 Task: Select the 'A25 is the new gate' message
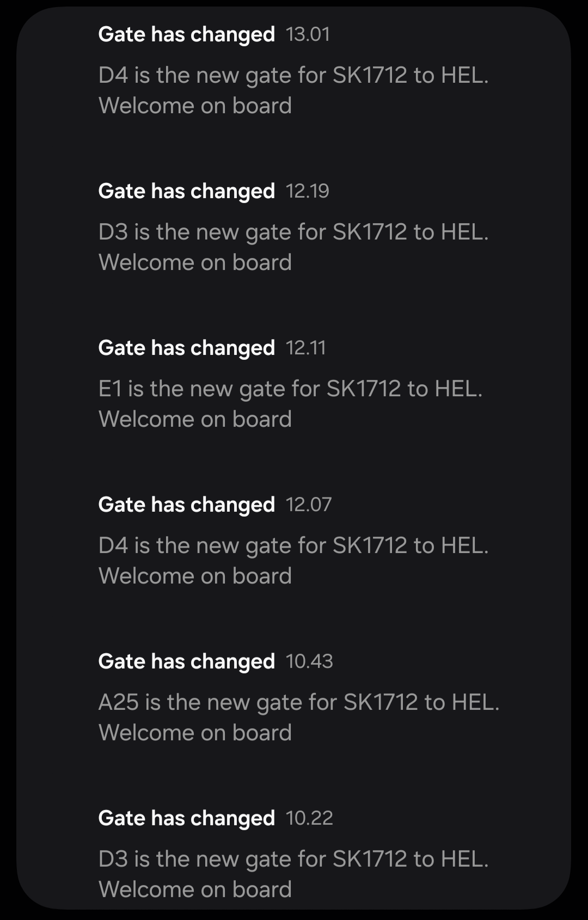[x=299, y=702]
